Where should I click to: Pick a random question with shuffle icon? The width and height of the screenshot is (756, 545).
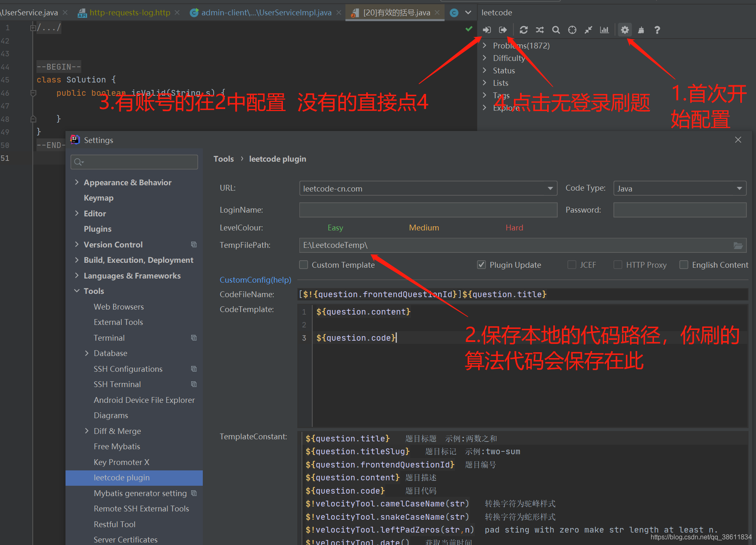(x=540, y=30)
